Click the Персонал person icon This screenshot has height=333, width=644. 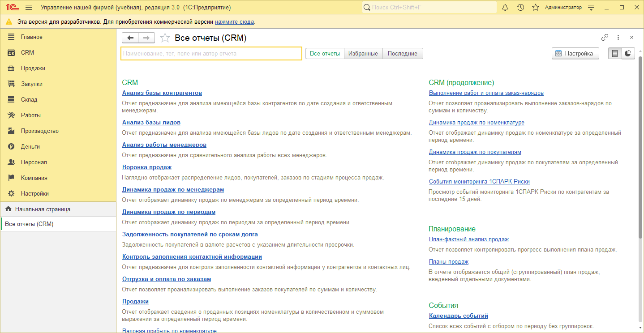pyautogui.click(x=12, y=162)
